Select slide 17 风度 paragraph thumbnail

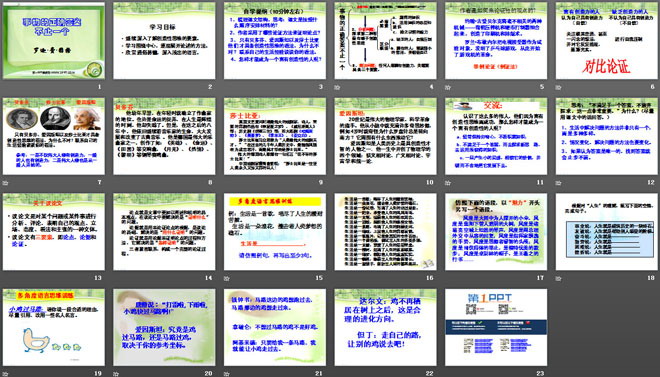coord(496,232)
